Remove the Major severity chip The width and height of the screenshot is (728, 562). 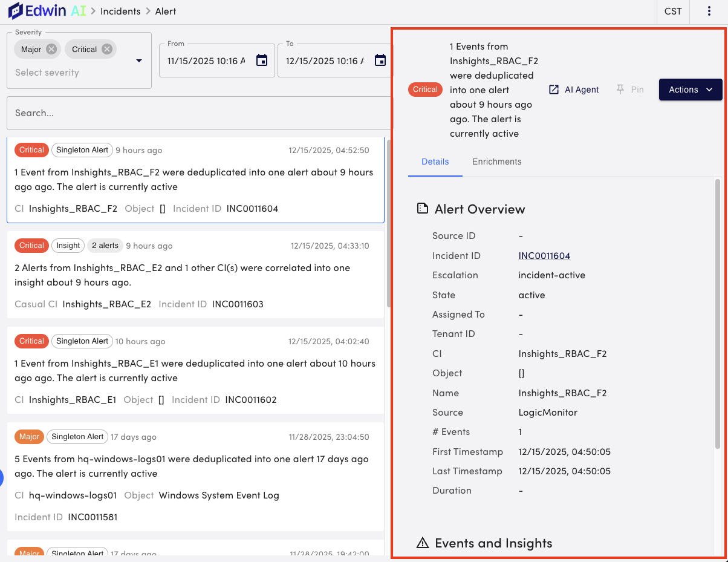[51, 50]
